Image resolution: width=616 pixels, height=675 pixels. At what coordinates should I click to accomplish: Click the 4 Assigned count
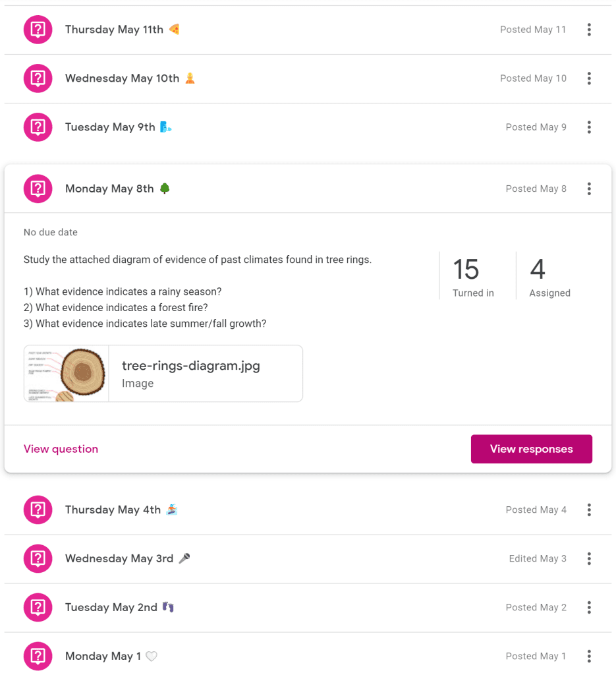(x=549, y=275)
